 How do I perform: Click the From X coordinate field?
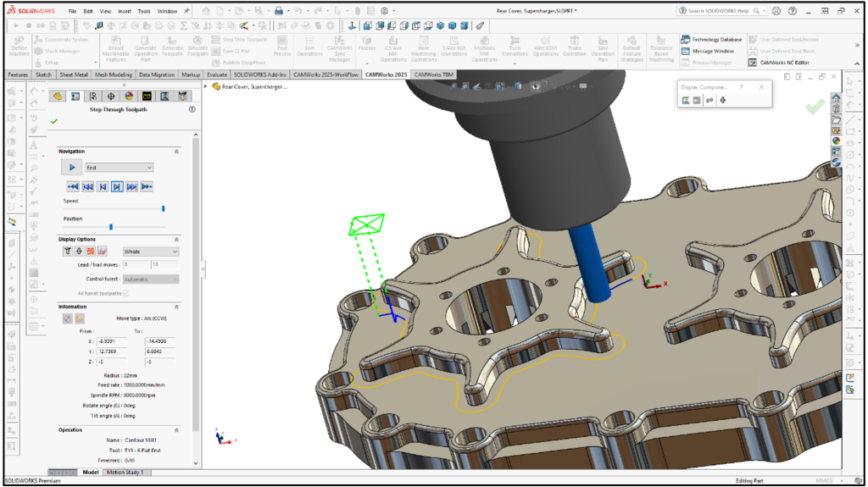click(112, 341)
